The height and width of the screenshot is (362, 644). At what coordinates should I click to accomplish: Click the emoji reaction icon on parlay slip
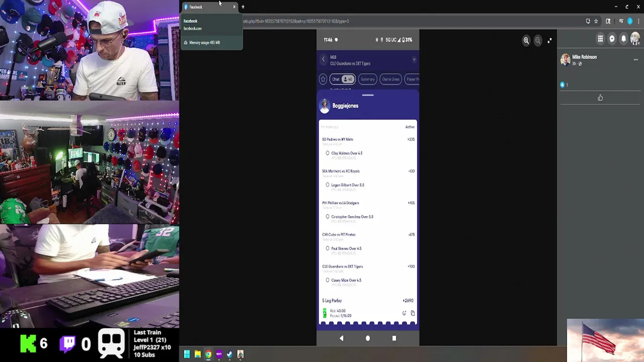[404, 313]
